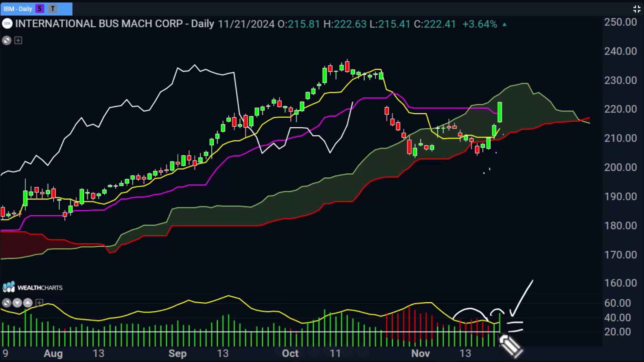Click the Oct label on the time axis
644x362 pixels.
pyautogui.click(x=290, y=354)
